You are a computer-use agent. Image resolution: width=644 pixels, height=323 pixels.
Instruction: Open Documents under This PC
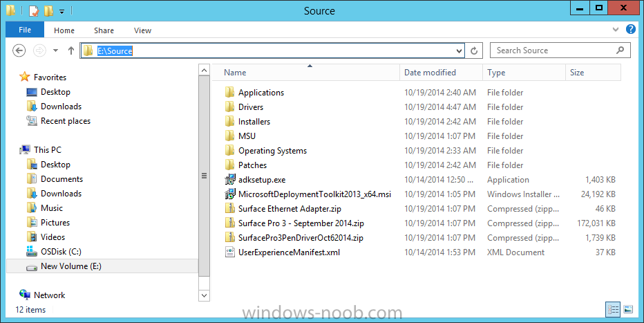61,179
